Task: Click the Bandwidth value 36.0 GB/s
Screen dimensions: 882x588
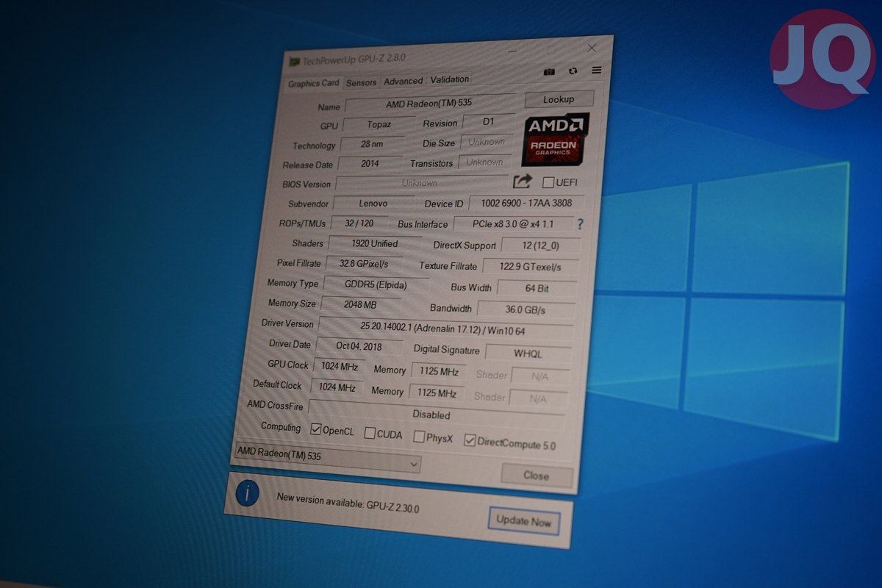Action: pyautogui.click(x=526, y=309)
